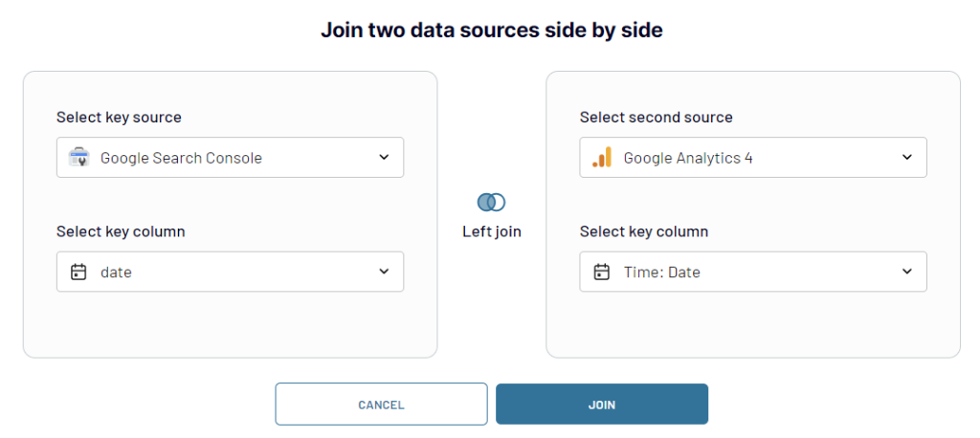Expand the 'Time: Date' key column chevron
980x438 pixels.
point(907,272)
